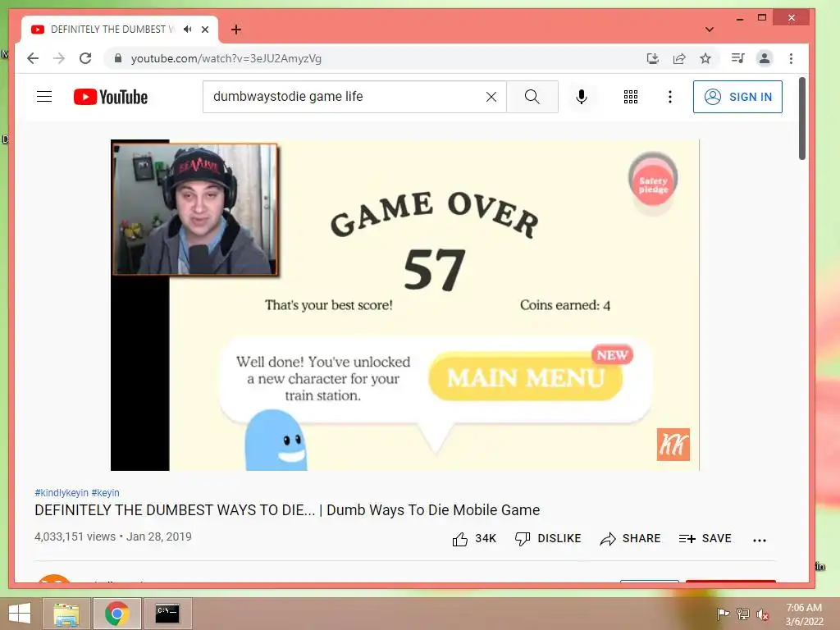Click the KK channel watermark in video
This screenshot has width=840, height=630.
click(673, 444)
